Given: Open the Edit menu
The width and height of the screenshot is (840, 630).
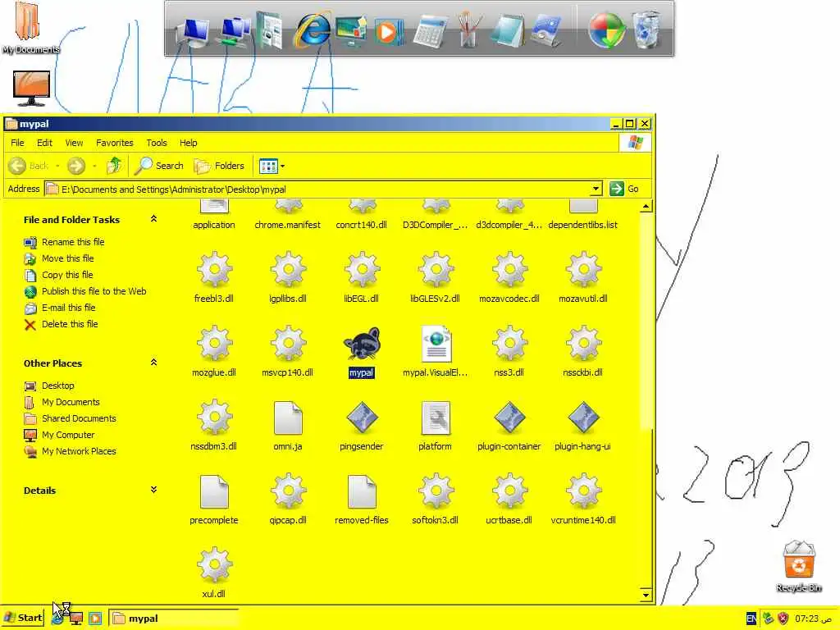Looking at the screenshot, I should coord(44,143).
